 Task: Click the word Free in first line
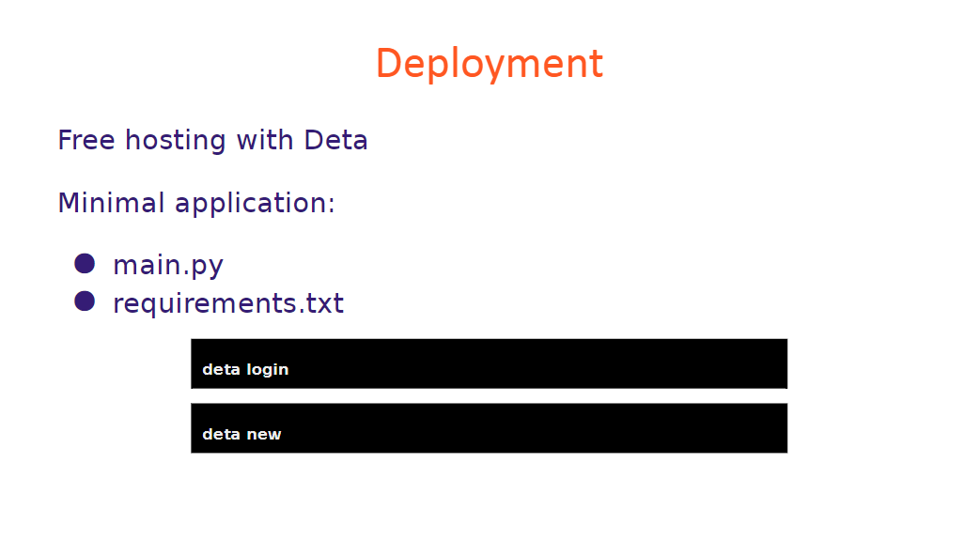[86, 141]
